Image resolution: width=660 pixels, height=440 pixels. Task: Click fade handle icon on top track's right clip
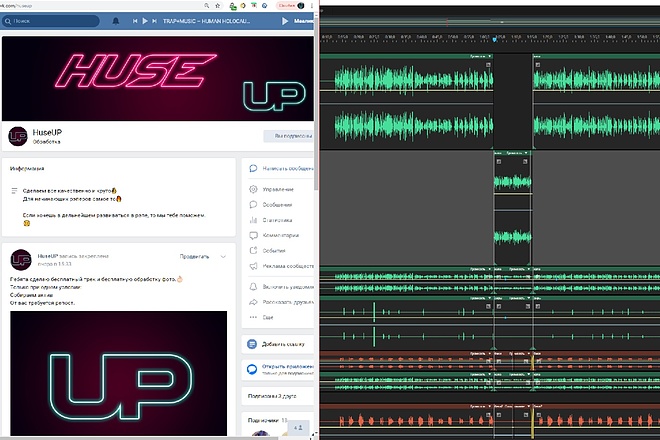pyautogui.click(x=538, y=65)
